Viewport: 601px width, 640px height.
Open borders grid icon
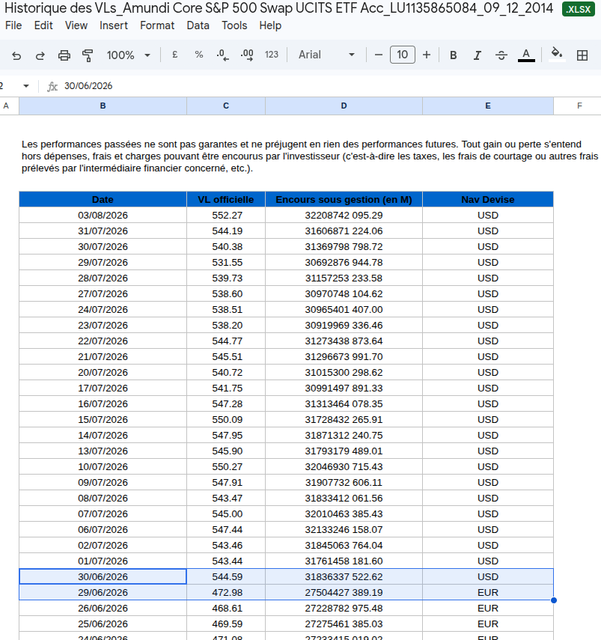pyautogui.click(x=582, y=55)
